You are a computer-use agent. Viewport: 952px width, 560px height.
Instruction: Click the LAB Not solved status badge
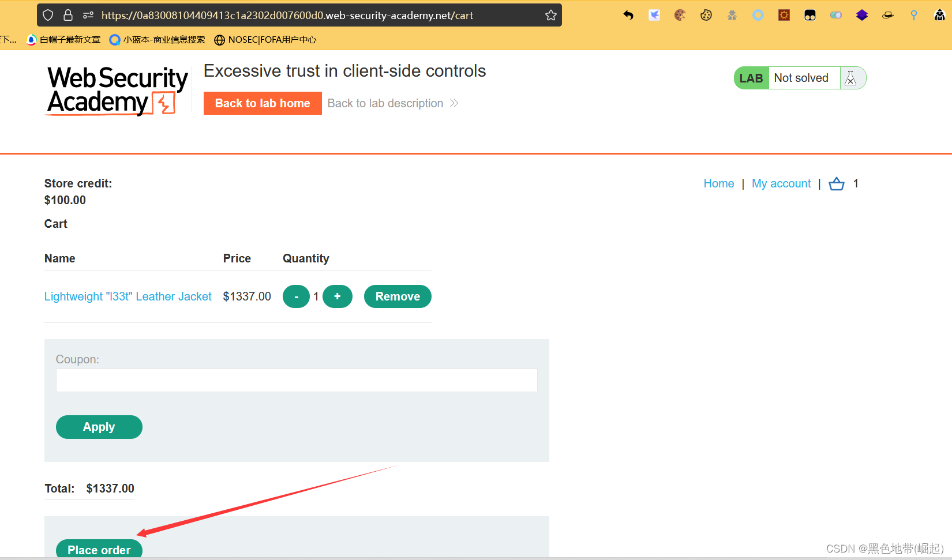(800, 78)
